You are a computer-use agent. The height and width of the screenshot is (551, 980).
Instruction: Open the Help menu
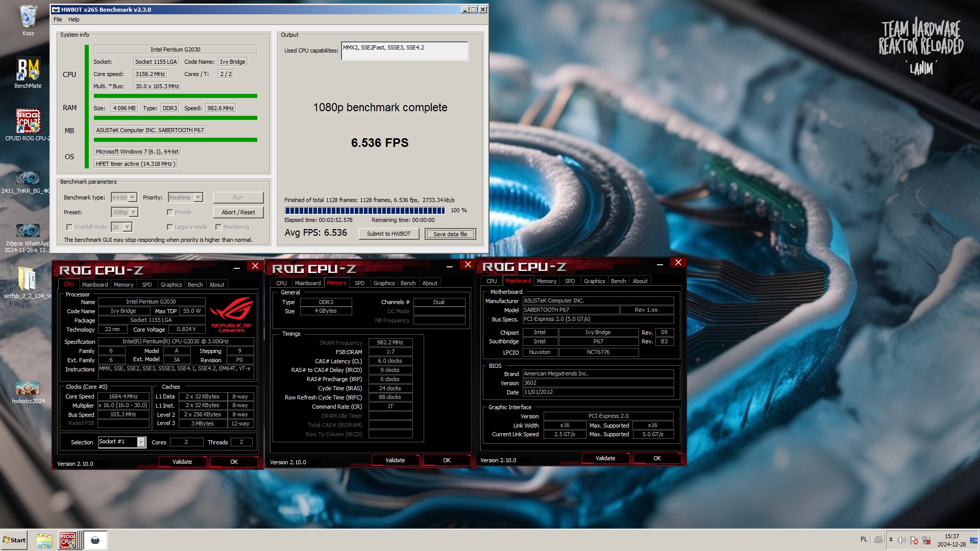click(x=74, y=19)
